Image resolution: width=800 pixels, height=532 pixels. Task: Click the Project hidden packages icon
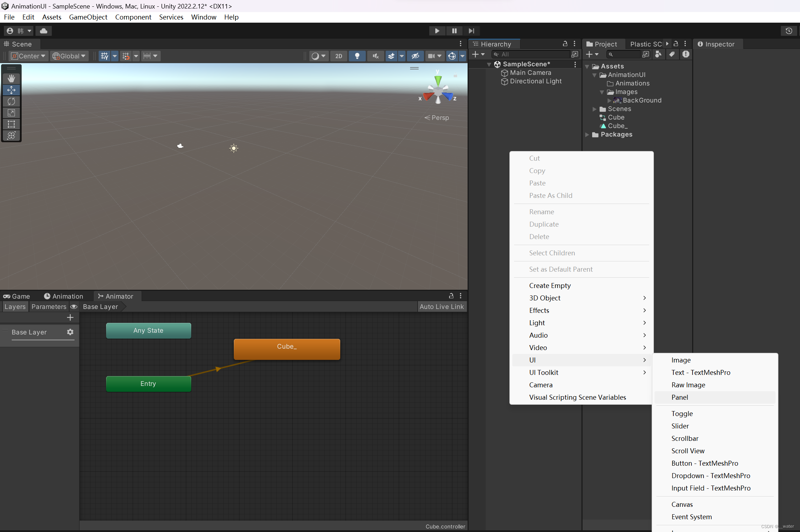[x=686, y=54]
